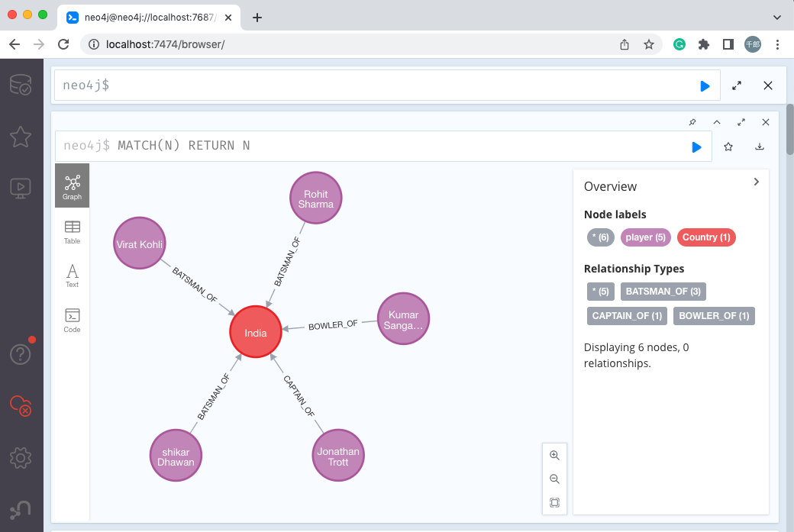Click the CAPTAIN_OF relationship label

click(299, 396)
